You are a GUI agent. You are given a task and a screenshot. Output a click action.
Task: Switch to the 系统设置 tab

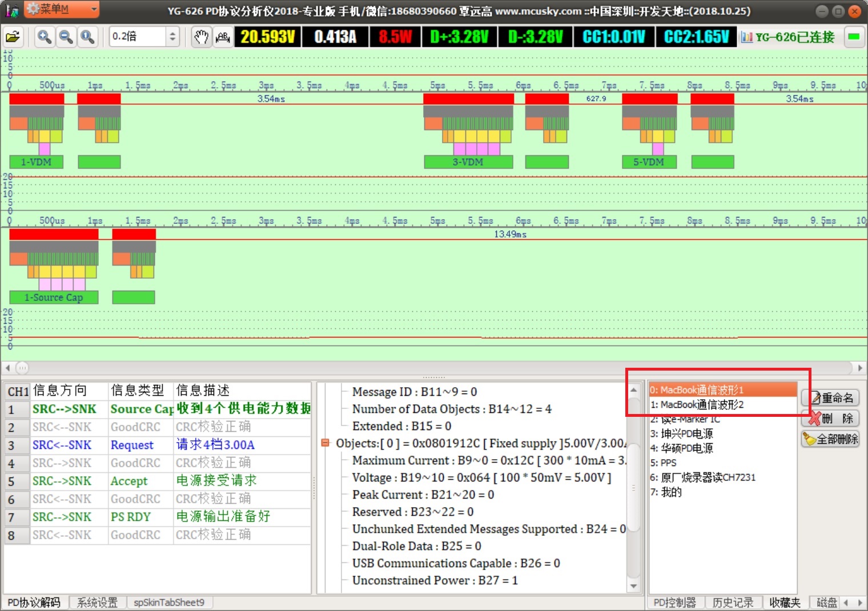(x=97, y=602)
